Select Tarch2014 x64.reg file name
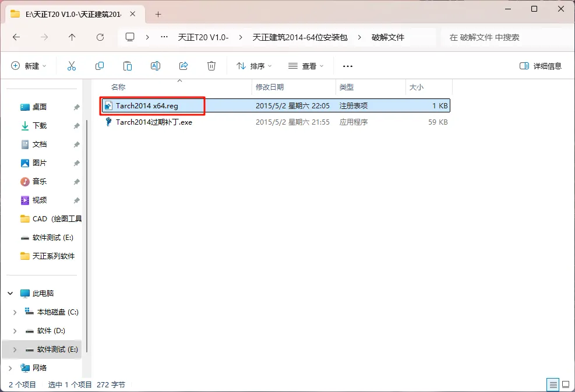The image size is (575, 392). click(x=147, y=105)
